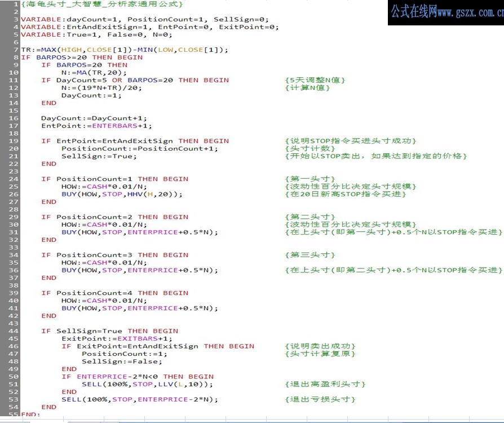The image size is (504, 423).
Task: Click 'IF PositionCount=4 THEN BEGIN' line
Action: (115, 293)
